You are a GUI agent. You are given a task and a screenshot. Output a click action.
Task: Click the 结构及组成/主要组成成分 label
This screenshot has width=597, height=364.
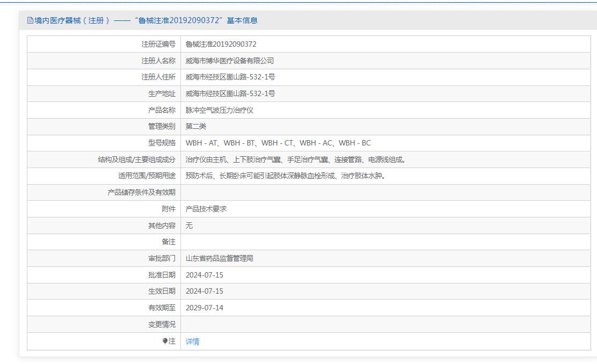click(137, 160)
